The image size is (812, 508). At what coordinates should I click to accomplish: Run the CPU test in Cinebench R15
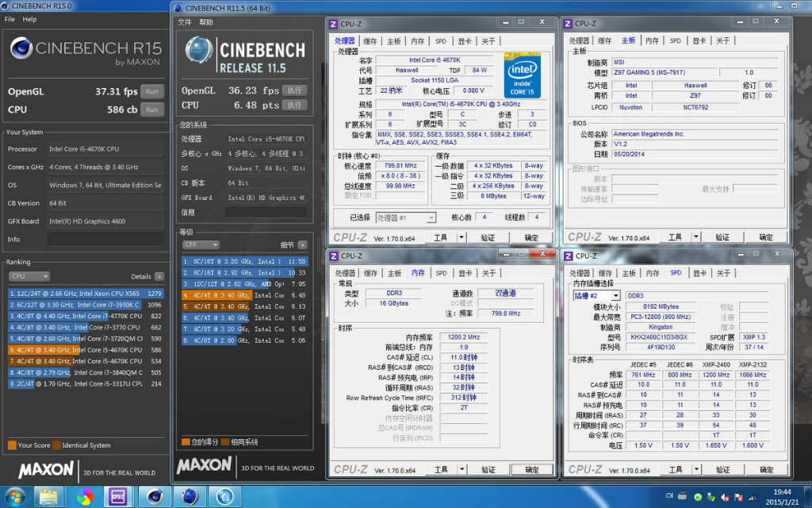click(151, 110)
